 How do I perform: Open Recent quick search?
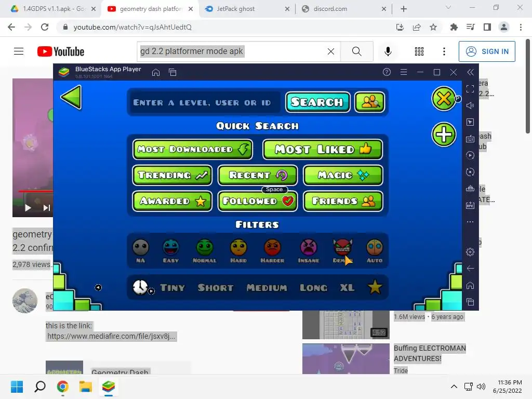coord(258,175)
